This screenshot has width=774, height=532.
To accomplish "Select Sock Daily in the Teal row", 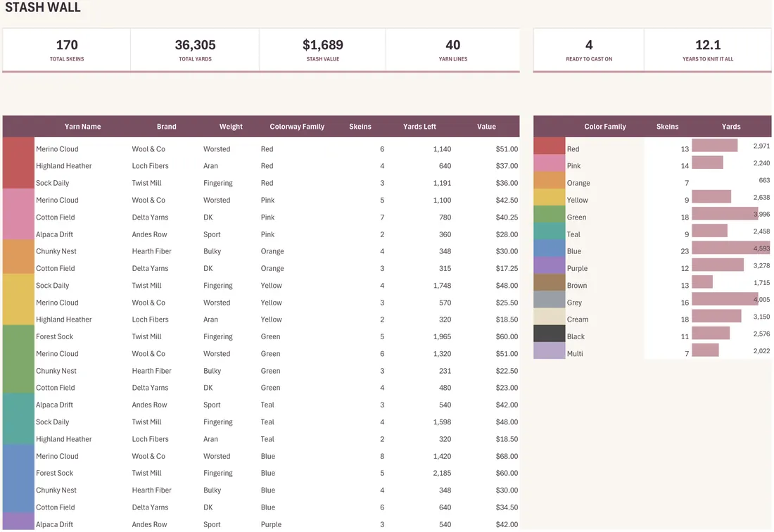I will pos(52,422).
